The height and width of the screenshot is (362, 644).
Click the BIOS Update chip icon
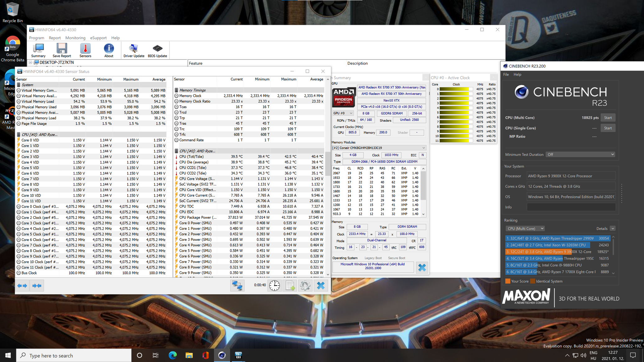pyautogui.click(x=157, y=50)
